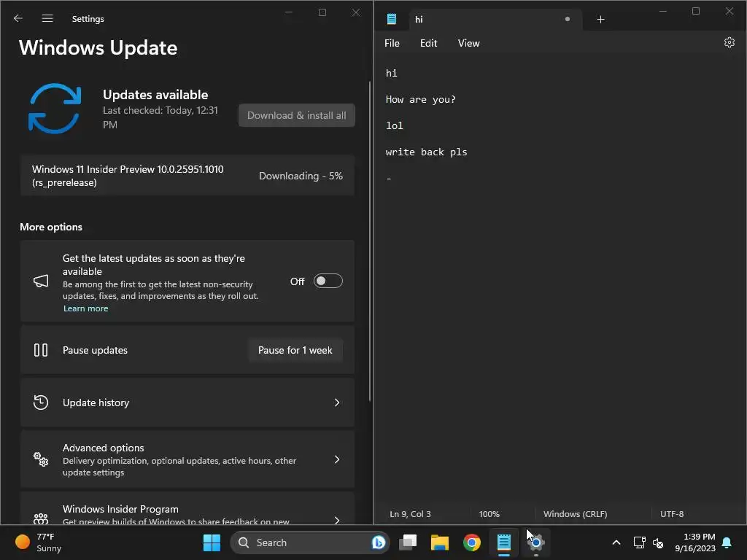Open the File menu in Notepad

(392, 43)
